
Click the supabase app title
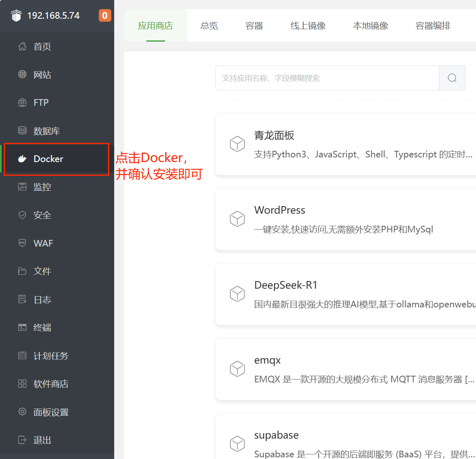click(x=276, y=435)
